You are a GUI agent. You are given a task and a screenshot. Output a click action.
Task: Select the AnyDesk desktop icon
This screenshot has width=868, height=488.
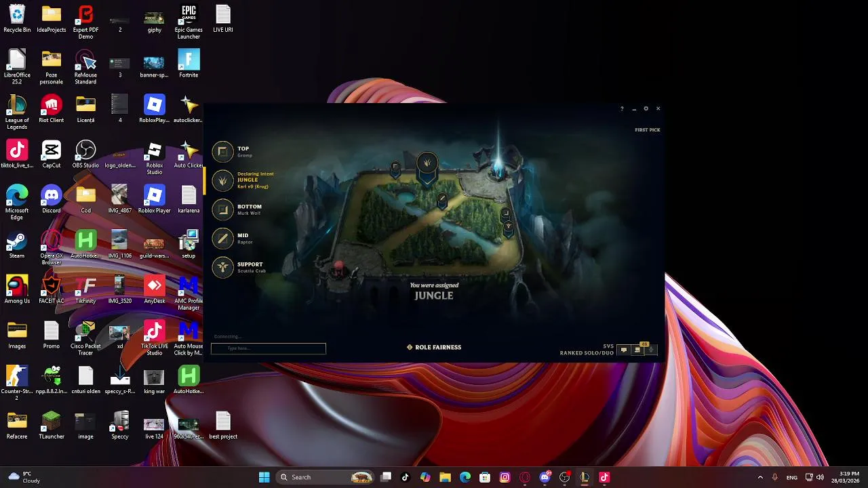tap(155, 289)
